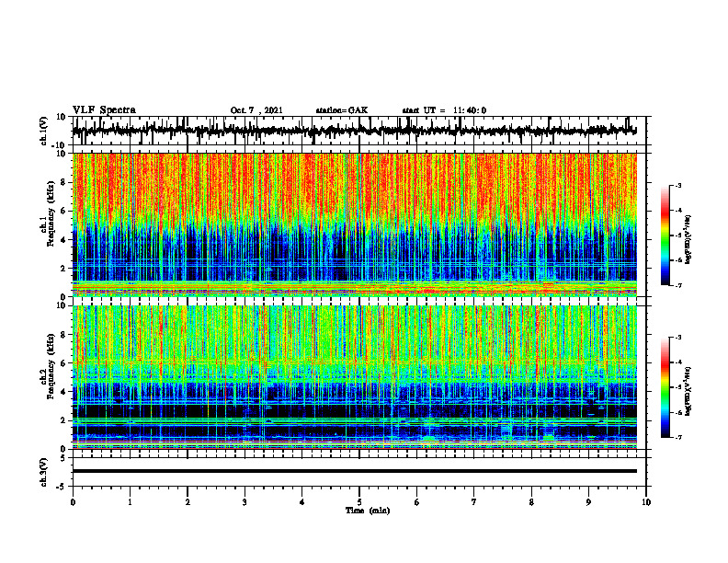The image size is (728, 563).
Task: Click the "-10" tick on the ch.1(V) axis
Action: click(x=60, y=145)
